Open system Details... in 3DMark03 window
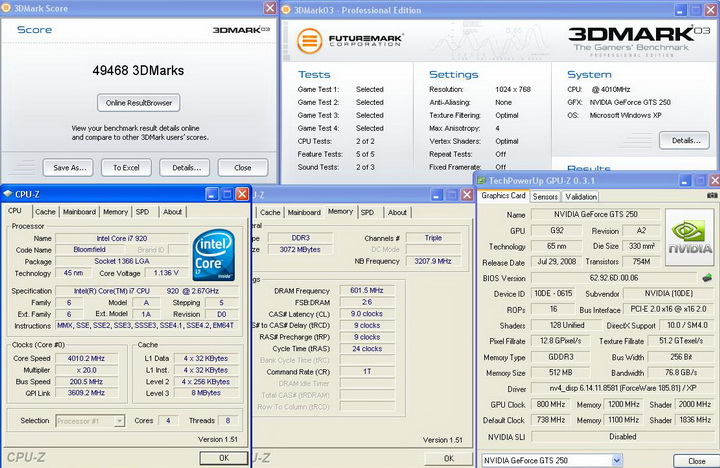Image resolution: width=720 pixels, height=468 pixels. (684, 141)
